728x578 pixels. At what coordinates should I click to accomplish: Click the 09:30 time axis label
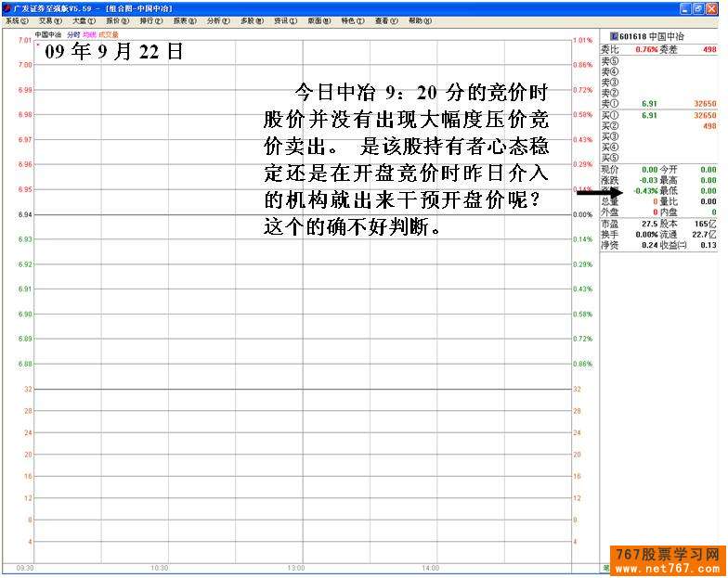point(24,568)
